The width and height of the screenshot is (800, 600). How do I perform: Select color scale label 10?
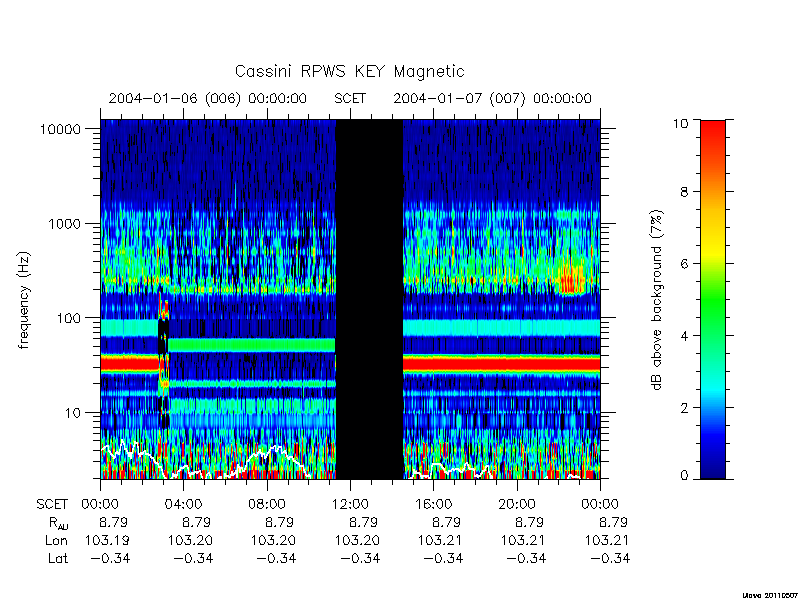point(680,123)
